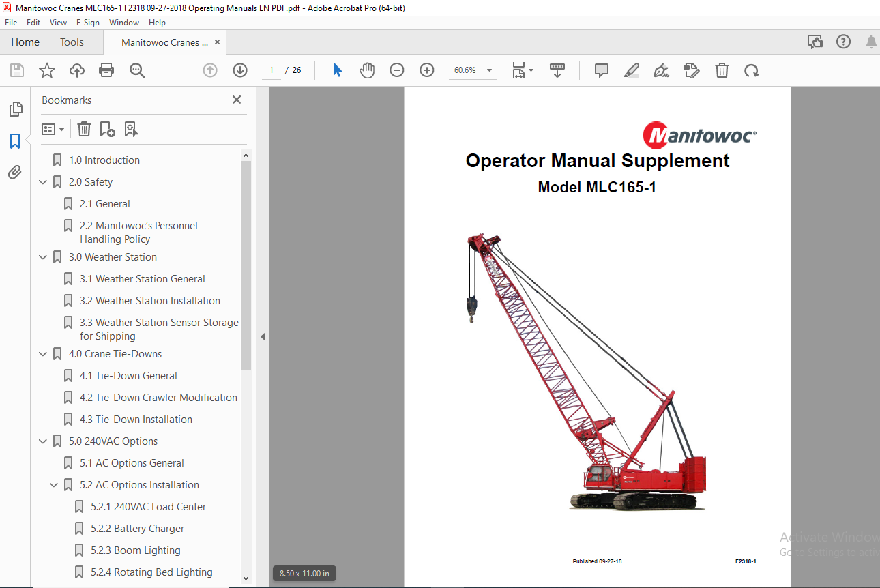880x588 pixels.
Task: Collapse the 4.0 Crane Tie-Downs bookmark
Action: click(44, 354)
